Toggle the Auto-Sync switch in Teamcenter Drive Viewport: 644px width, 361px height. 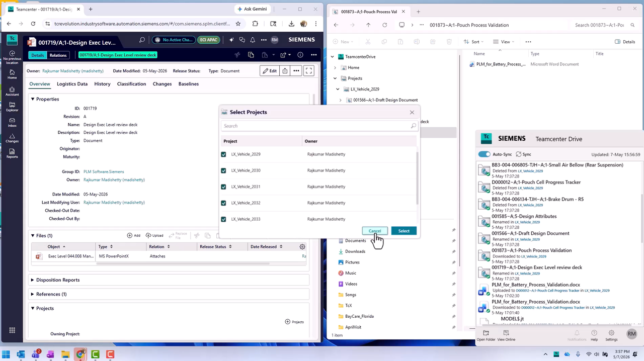pyautogui.click(x=484, y=154)
